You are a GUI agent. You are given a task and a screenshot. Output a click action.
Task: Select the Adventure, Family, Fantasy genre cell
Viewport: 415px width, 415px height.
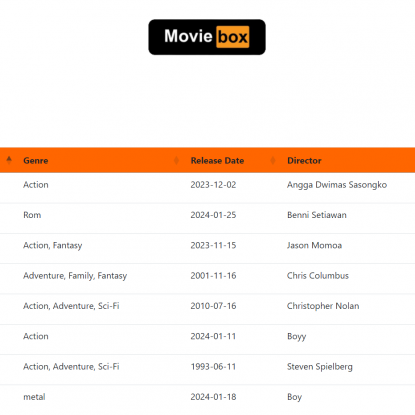pyautogui.click(x=75, y=276)
